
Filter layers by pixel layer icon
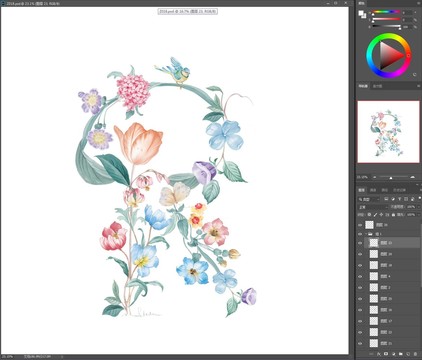pyautogui.click(x=386, y=199)
